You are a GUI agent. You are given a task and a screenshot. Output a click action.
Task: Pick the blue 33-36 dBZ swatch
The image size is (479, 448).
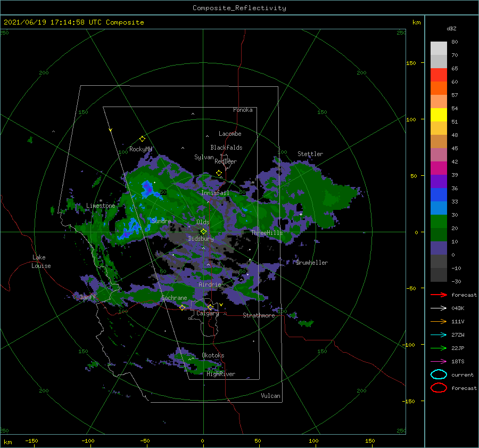[x=439, y=195]
